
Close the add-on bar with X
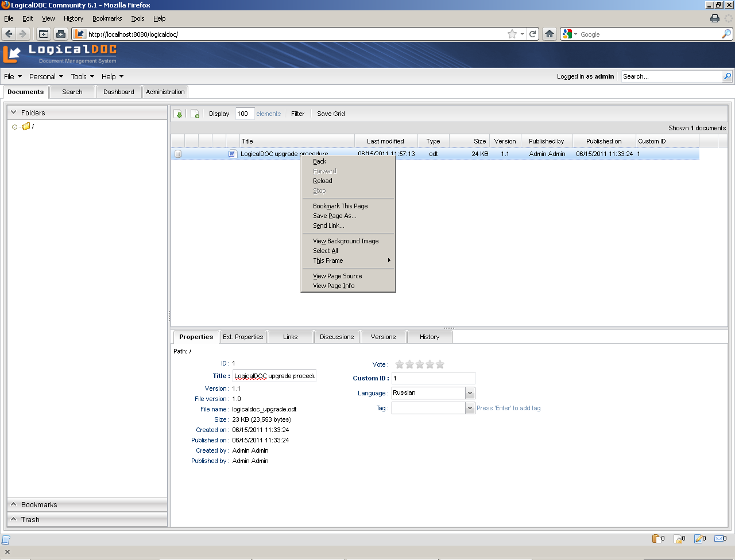pos(7,552)
